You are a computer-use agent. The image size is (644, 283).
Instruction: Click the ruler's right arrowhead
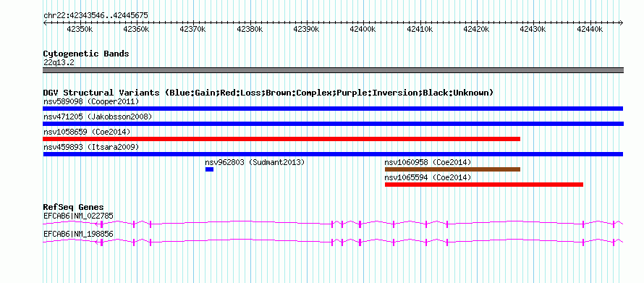pyautogui.click(x=622, y=23)
